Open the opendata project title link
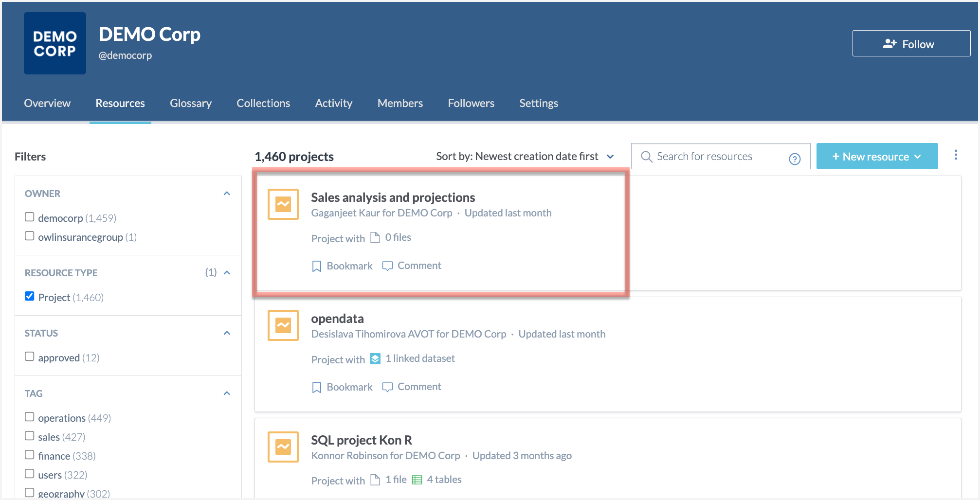 tap(337, 319)
